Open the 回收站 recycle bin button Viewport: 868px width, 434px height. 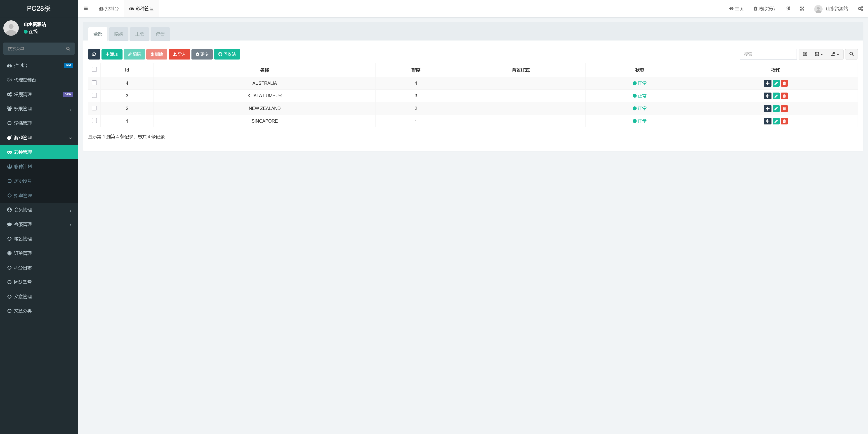[227, 54]
